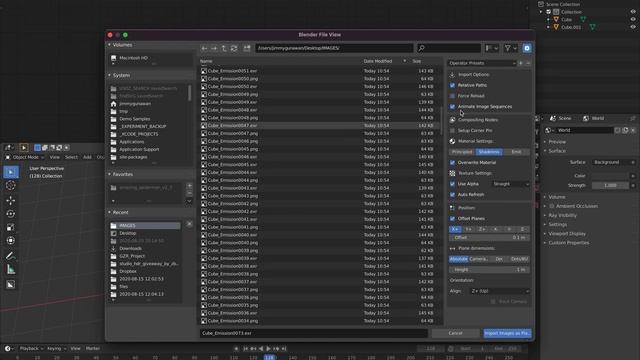Toggle the Relative Path checkbox
Viewport: 640px width, 360px height.
[452, 85]
